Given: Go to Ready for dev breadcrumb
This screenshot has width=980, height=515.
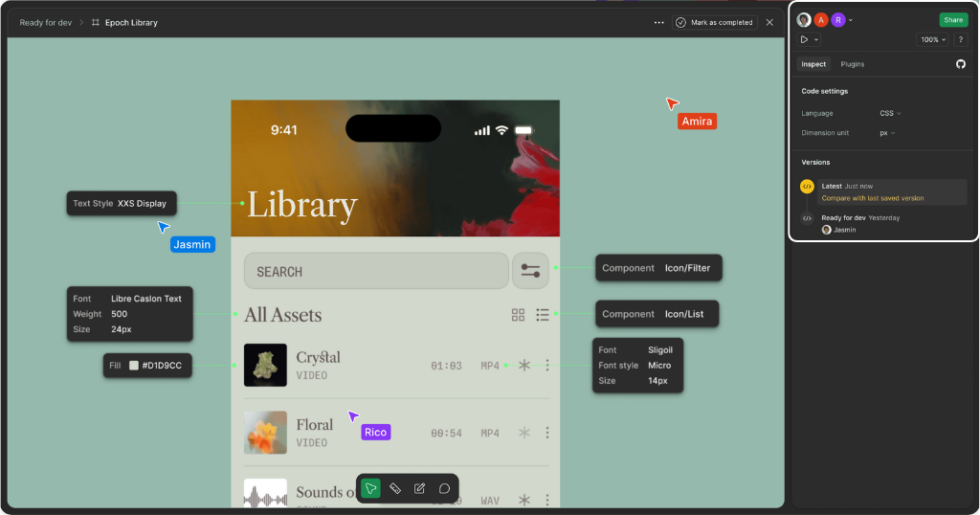Looking at the screenshot, I should click(x=46, y=23).
